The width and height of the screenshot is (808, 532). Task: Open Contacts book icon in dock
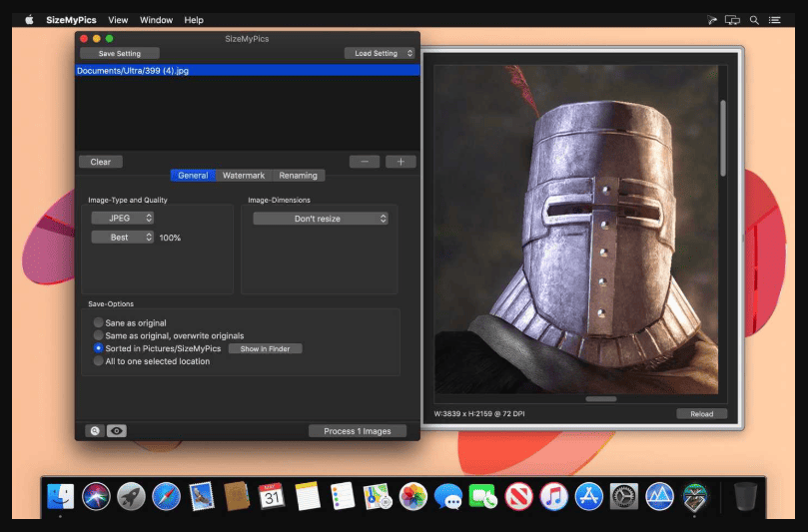coord(237,496)
